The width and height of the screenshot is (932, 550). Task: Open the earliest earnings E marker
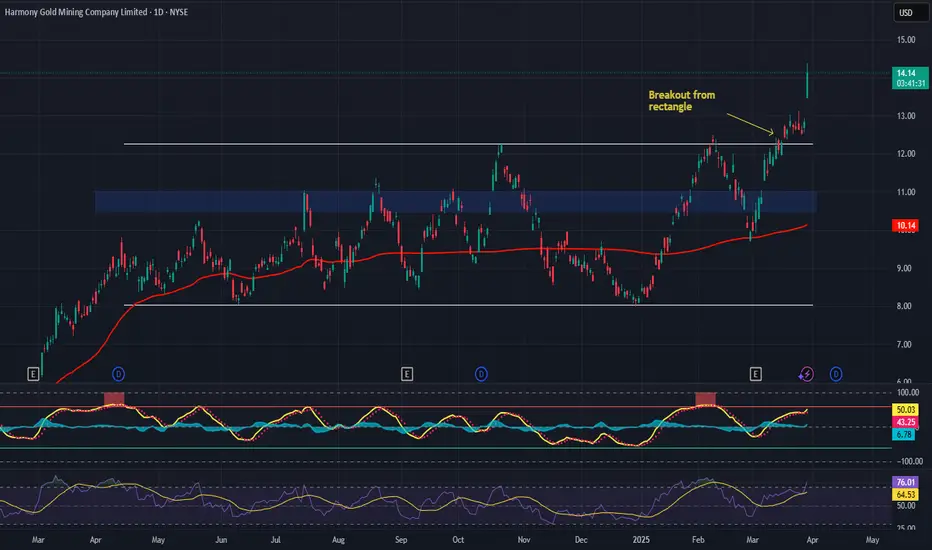point(33,374)
